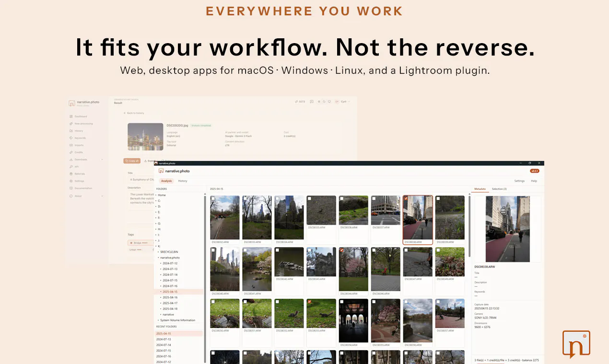Screen dimensions: 609x364
Task: Open recent folder 2024-07-15
Action: coord(164,351)
